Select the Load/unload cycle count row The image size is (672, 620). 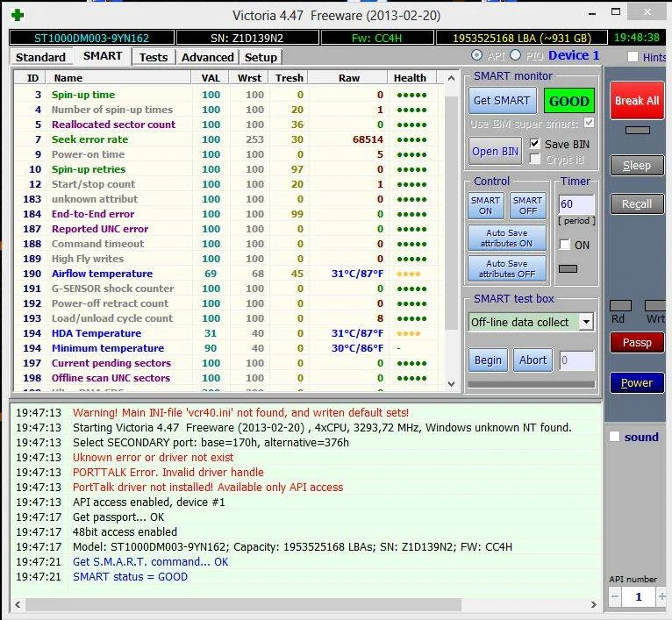point(229,318)
